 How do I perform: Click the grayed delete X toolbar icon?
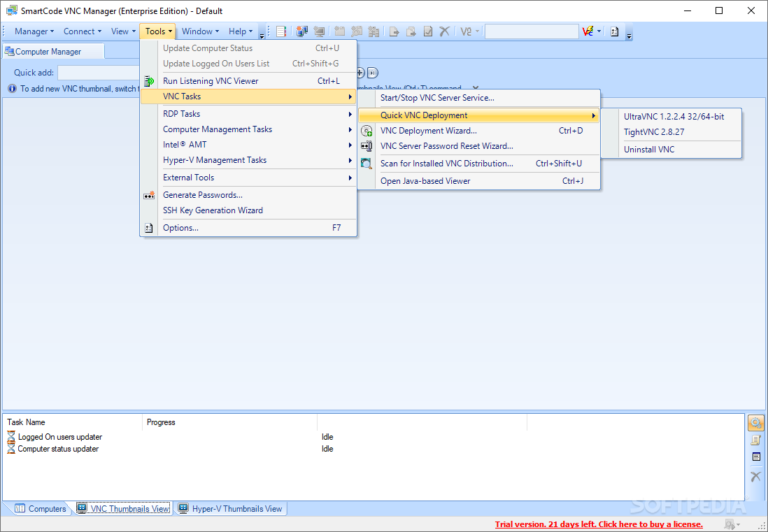pyautogui.click(x=444, y=31)
